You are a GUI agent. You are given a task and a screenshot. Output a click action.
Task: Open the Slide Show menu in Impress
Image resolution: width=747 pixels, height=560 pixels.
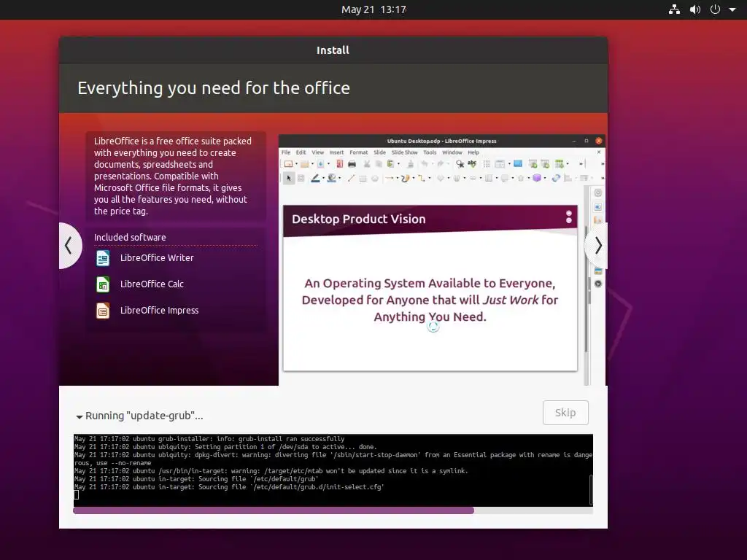404,152
